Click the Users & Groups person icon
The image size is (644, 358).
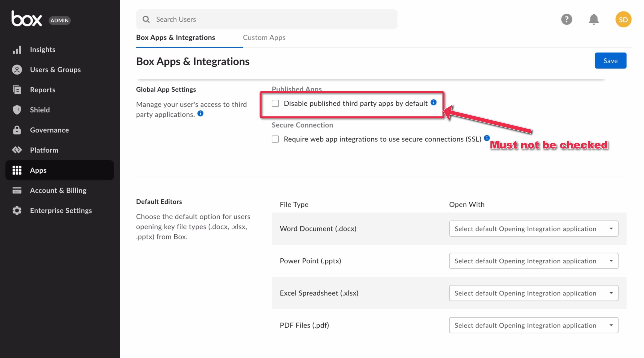(17, 70)
